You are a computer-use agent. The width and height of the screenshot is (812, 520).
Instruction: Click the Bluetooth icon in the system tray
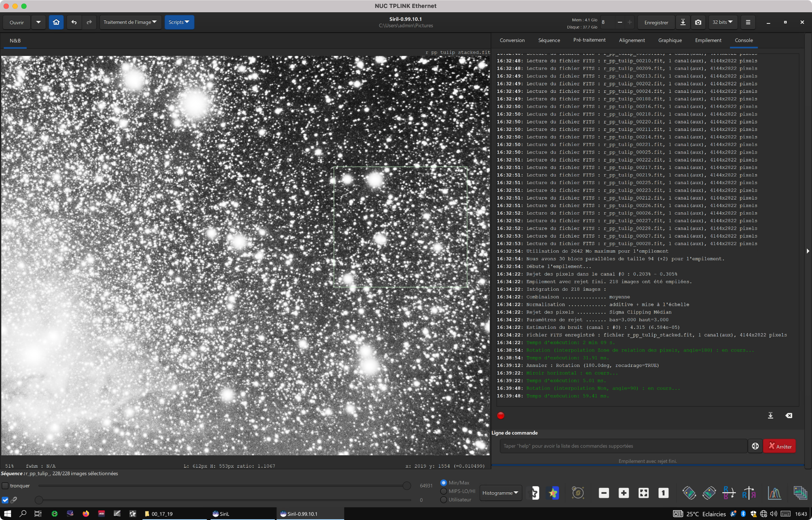click(x=743, y=514)
